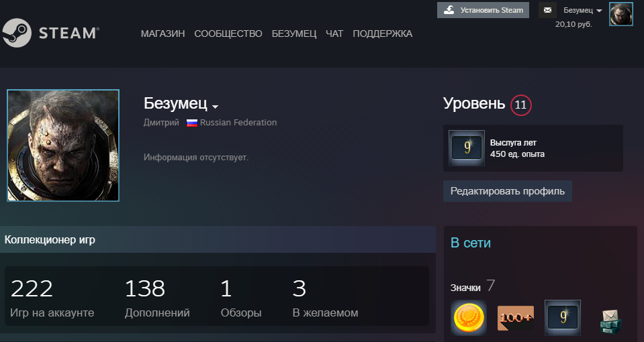Click the Уровень heading link

474,104
